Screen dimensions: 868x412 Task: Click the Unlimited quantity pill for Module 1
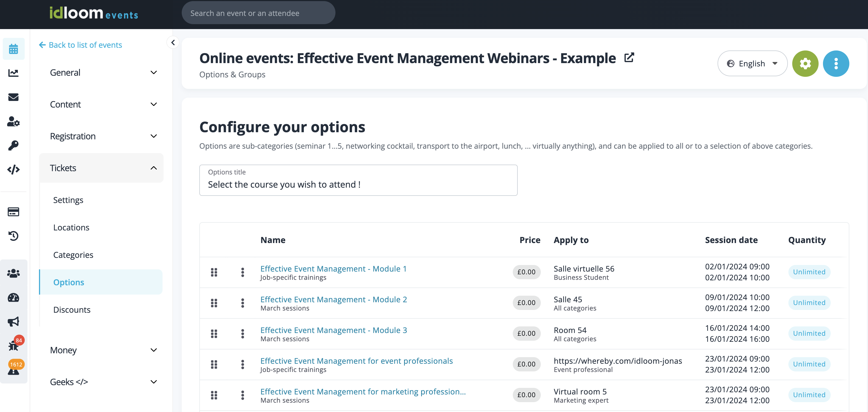point(809,272)
